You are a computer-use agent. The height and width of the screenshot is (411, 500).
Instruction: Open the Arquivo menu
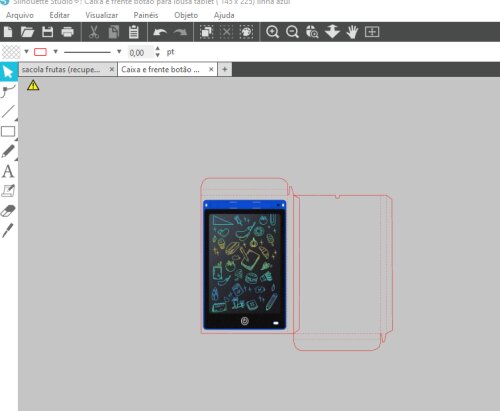pos(20,15)
